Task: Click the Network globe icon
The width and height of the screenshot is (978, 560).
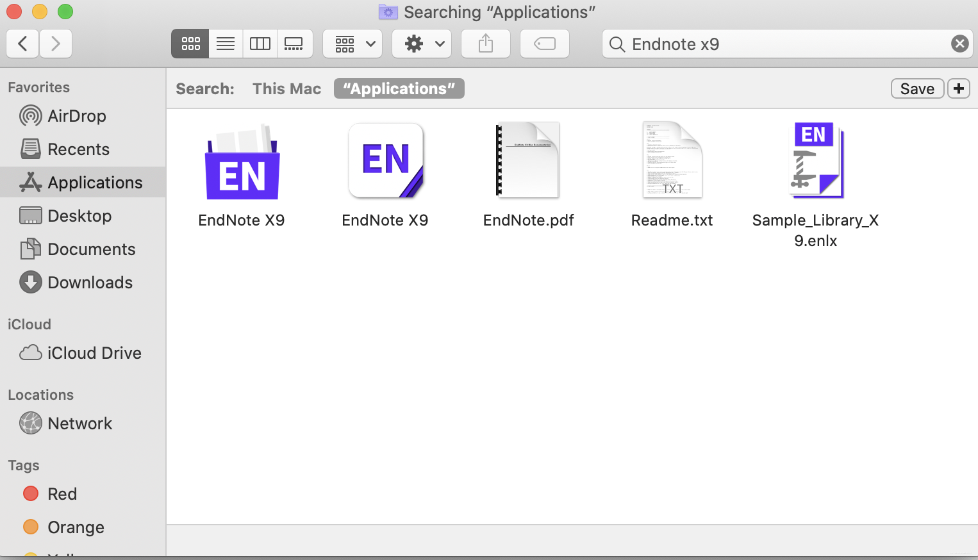Action: [31, 424]
